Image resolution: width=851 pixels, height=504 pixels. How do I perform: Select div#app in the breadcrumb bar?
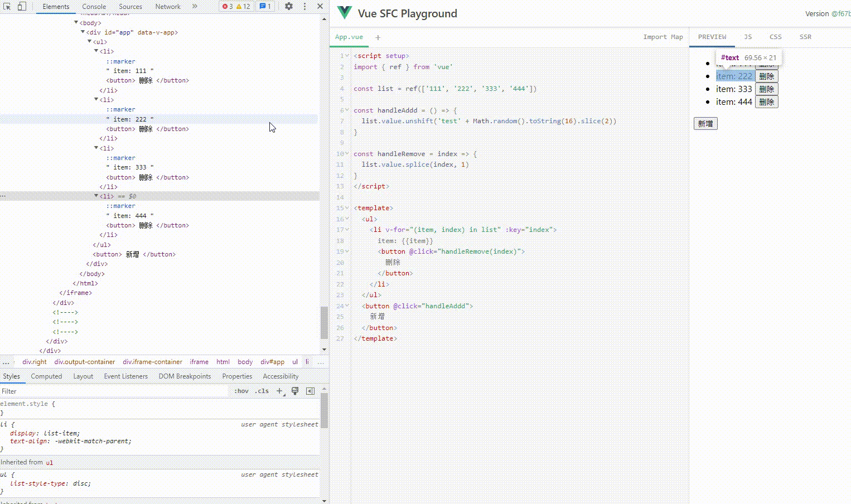tap(272, 362)
